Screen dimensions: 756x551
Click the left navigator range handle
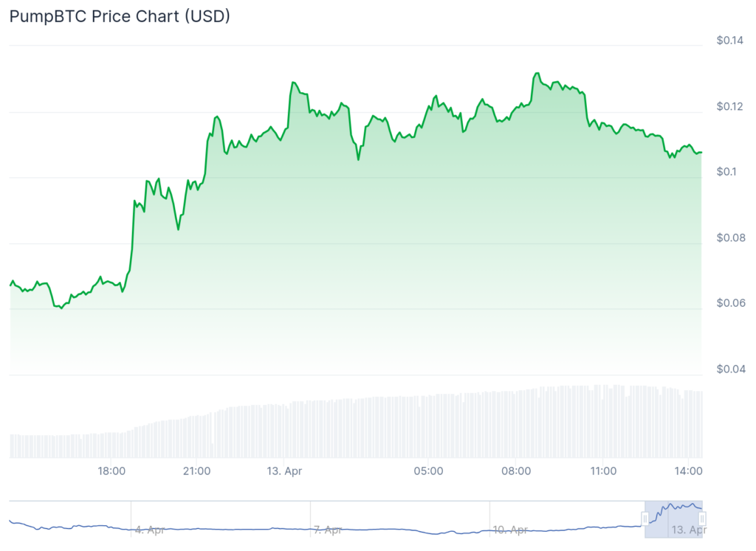[645, 519]
